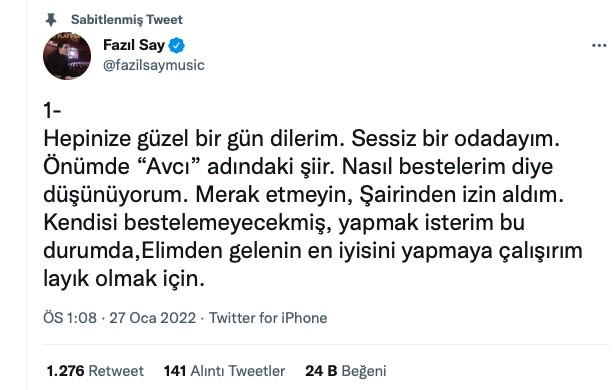
Task: Open the Fazıl Say display name link
Action: click(134, 45)
